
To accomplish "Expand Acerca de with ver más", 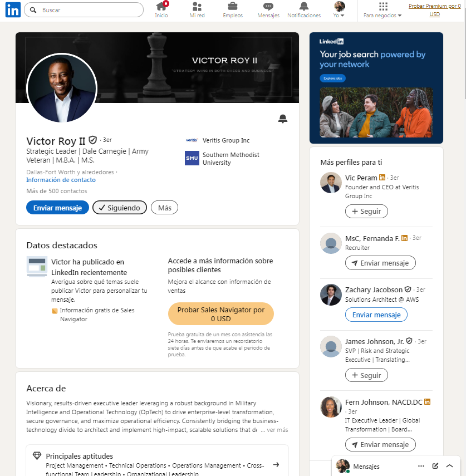I will click(x=274, y=430).
